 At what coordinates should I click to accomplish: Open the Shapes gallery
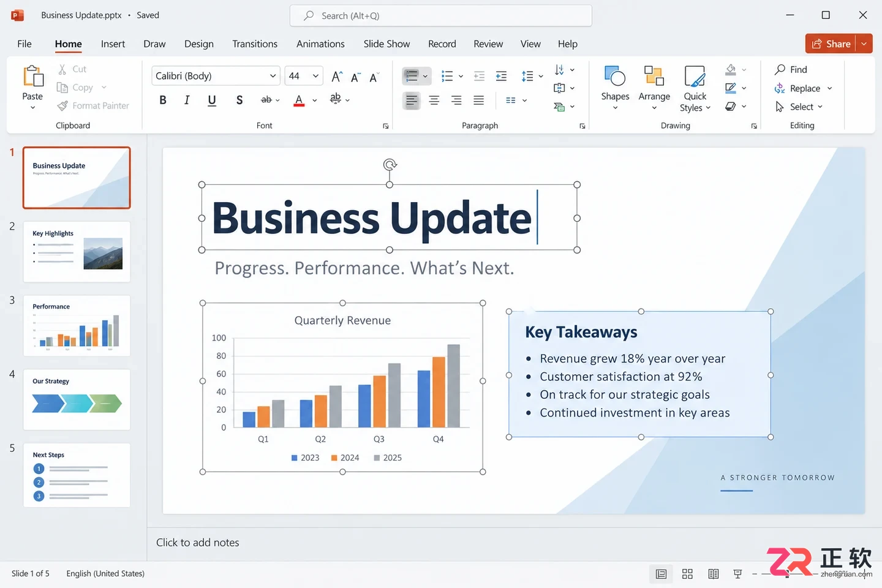[x=615, y=88]
